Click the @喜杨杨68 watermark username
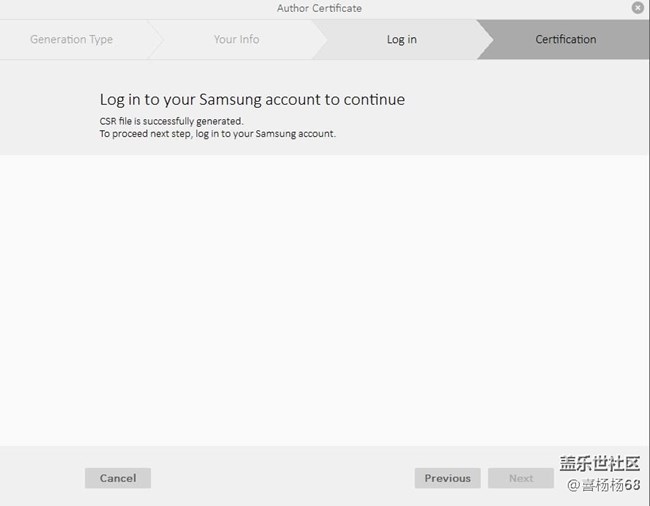The image size is (650, 506). [x=611, y=486]
